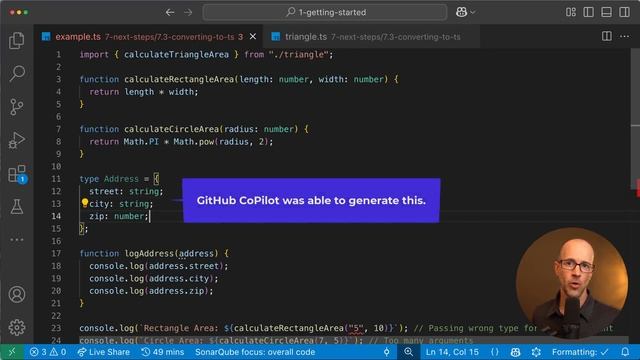Open the Copilot chat icon in title bar
The width and height of the screenshot is (640, 360).
pyautogui.click(x=461, y=12)
